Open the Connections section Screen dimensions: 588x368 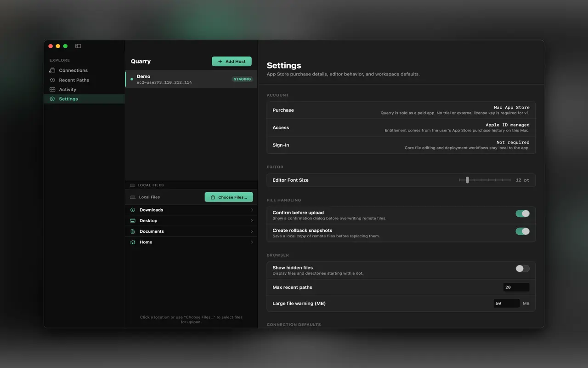(84, 70)
